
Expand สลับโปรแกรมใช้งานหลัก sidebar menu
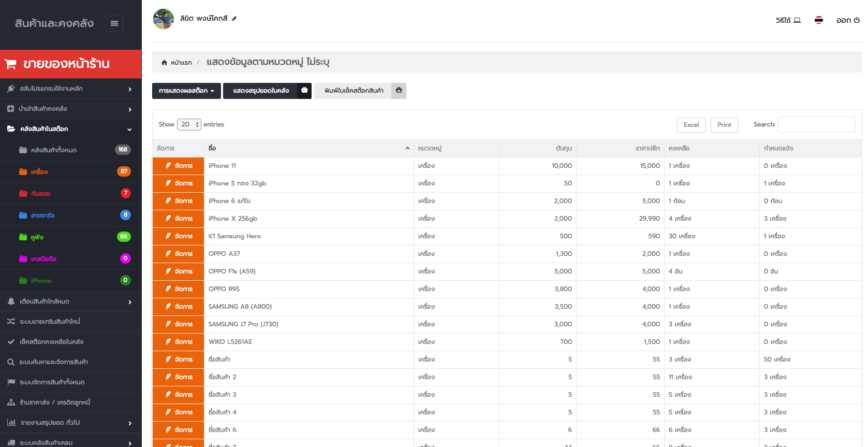tap(70, 89)
